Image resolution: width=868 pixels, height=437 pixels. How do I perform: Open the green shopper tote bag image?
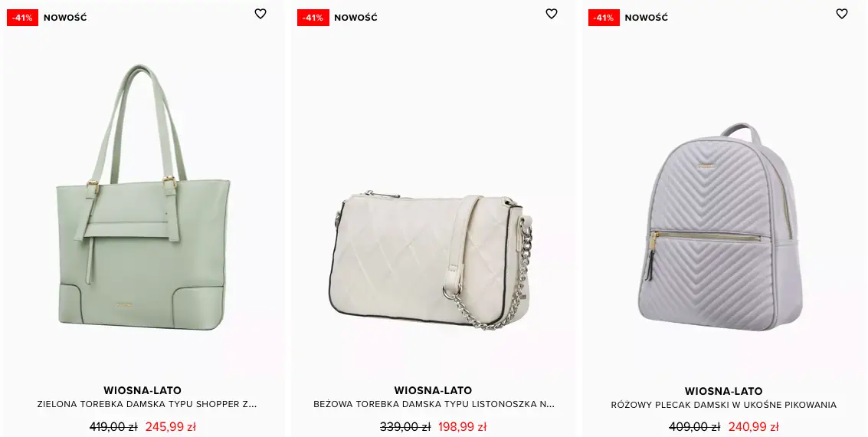[143, 198]
